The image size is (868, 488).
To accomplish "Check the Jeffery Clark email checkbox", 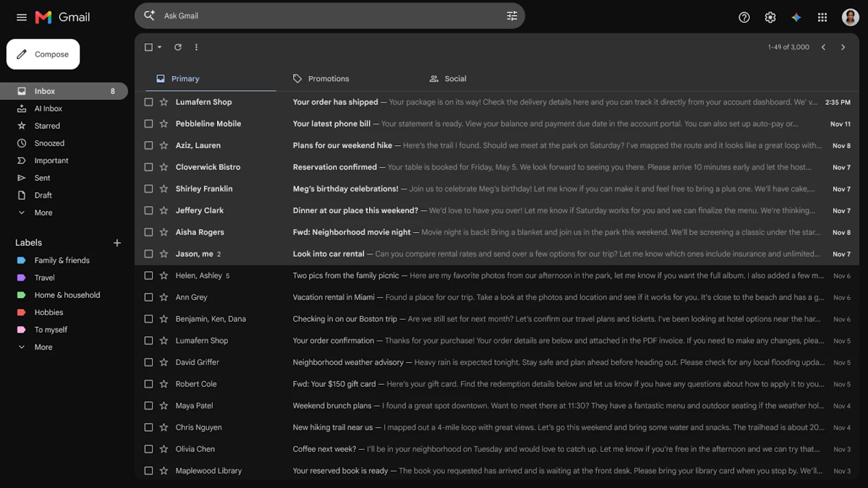I will coord(148,210).
